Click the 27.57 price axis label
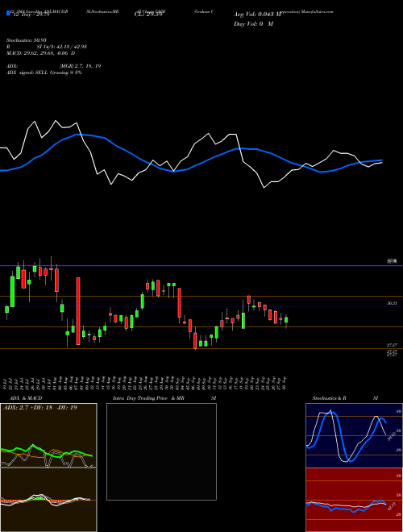The image size is (403, 532). click(x=392, y=345)
